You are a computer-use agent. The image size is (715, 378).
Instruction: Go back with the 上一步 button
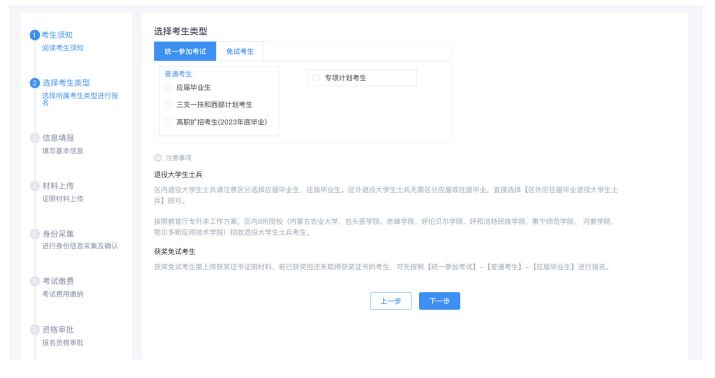pos(391,301)
